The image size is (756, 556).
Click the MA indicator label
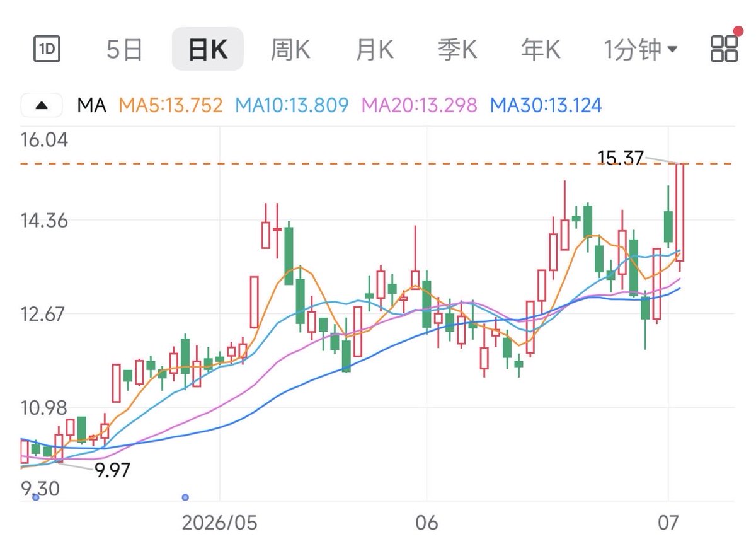[x=92, y=105]
